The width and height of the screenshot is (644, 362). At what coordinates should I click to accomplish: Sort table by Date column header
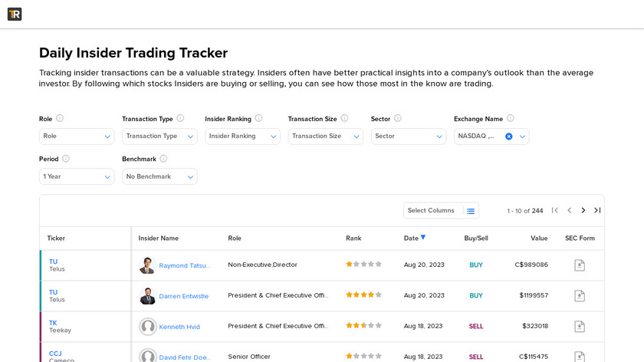[x=412, y=239]
